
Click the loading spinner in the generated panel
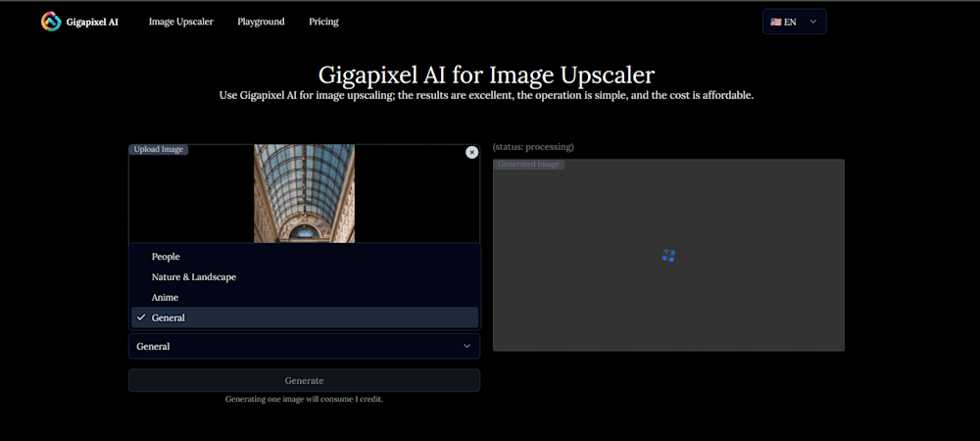tap(668, 256)
